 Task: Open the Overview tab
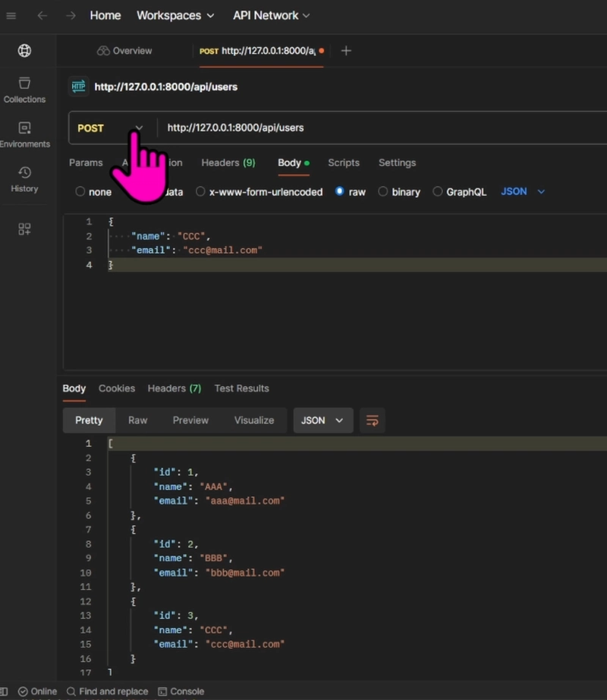pos(125,51)
